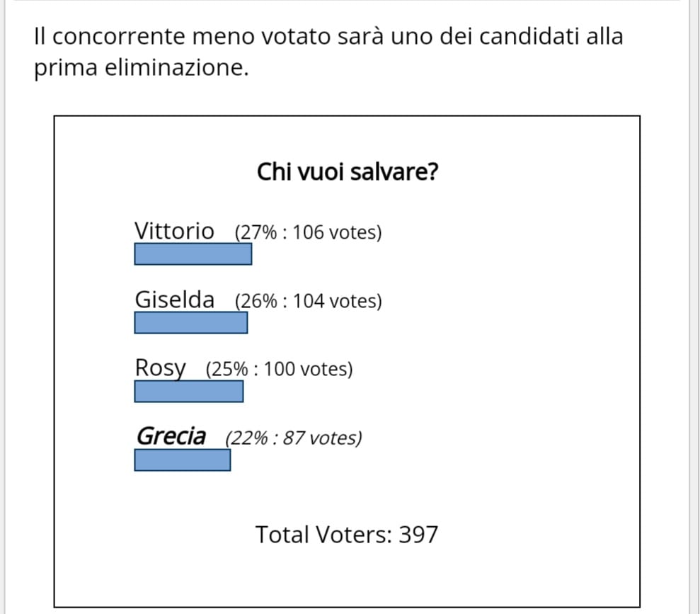Click the Vittorio option label
This screenshot has width=700, height=614.
(175, 231)
